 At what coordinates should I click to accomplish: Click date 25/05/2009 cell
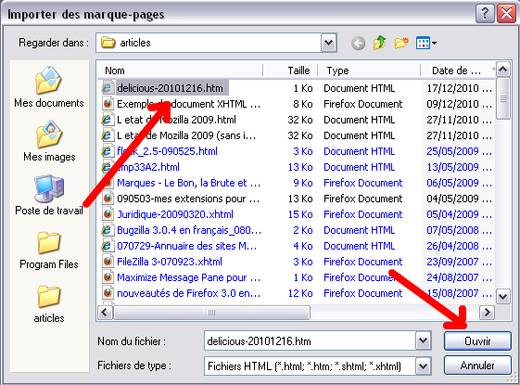tap(459, 151)
